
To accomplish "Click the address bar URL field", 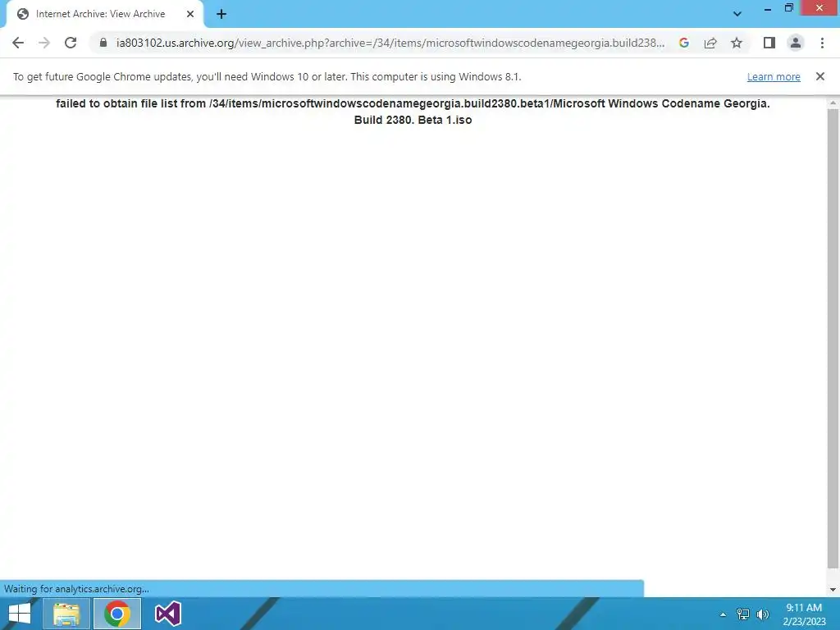I will click(390, 43).
